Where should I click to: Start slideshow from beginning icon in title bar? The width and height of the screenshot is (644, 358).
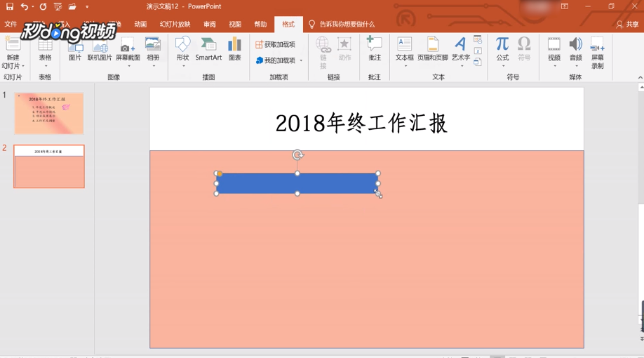(58, 6)
